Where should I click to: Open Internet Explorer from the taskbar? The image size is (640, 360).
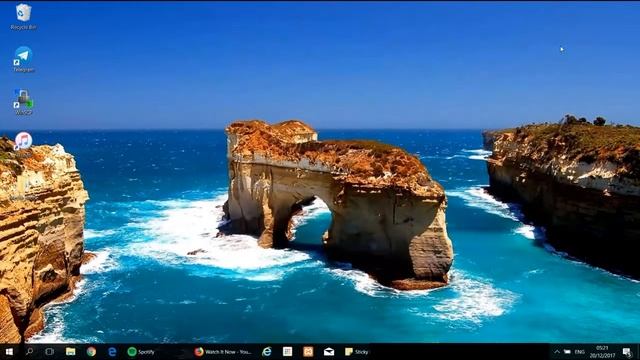click(267, 351)
